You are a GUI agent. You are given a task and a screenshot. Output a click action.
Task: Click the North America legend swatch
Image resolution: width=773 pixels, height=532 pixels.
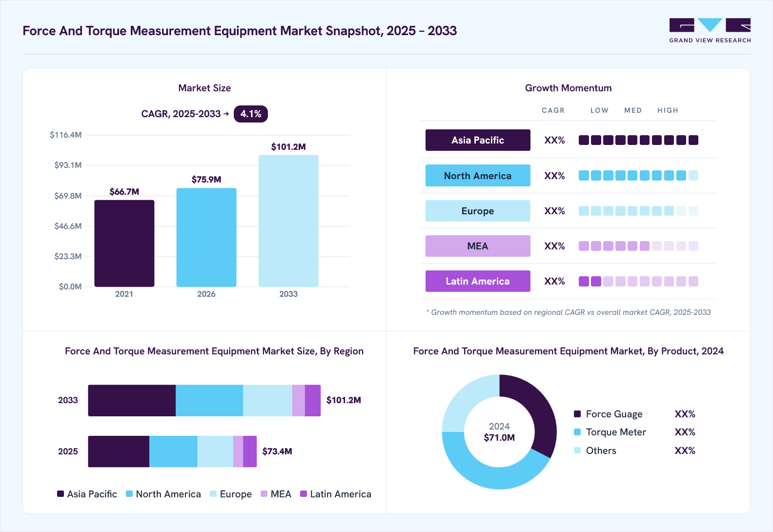click(129, 494)
